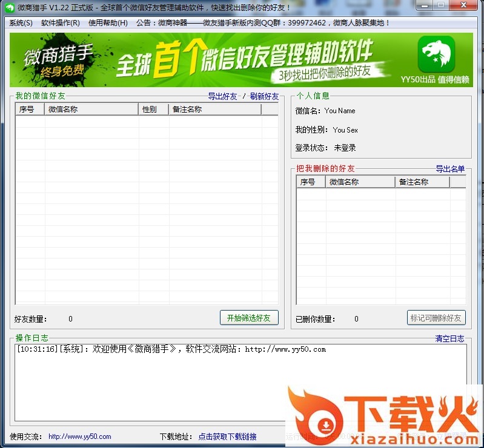Open the 系统(S) menu

point(21,23)
